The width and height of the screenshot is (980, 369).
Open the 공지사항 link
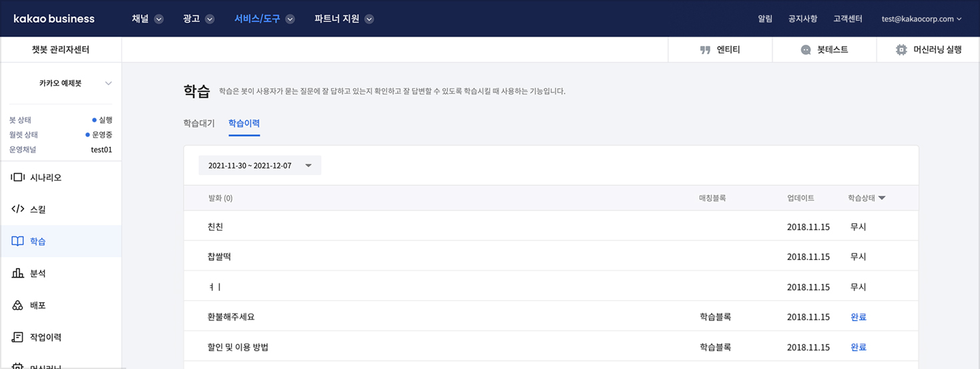click(x=802, y=19)
